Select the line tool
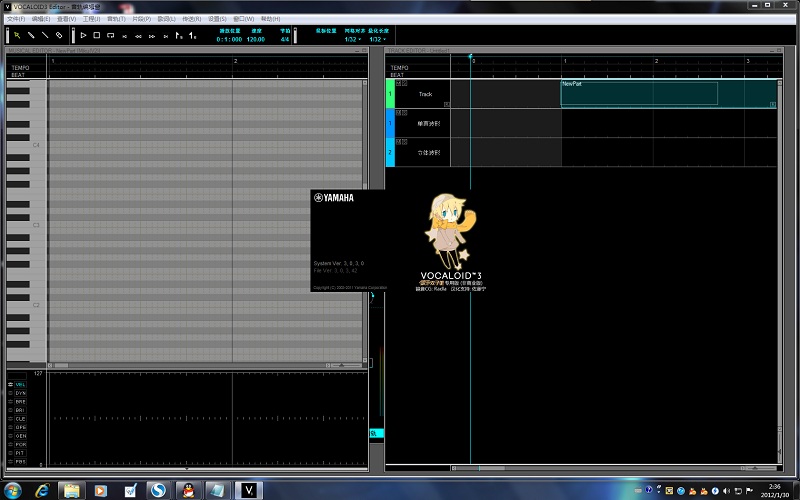800x500 pixels. click(45, 35)
